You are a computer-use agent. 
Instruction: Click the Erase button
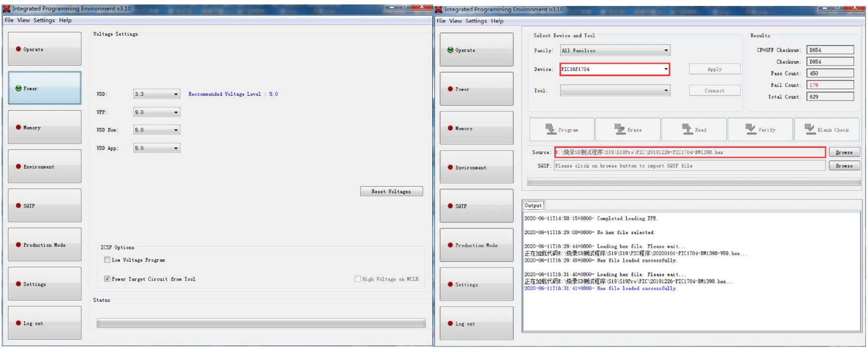628,130
